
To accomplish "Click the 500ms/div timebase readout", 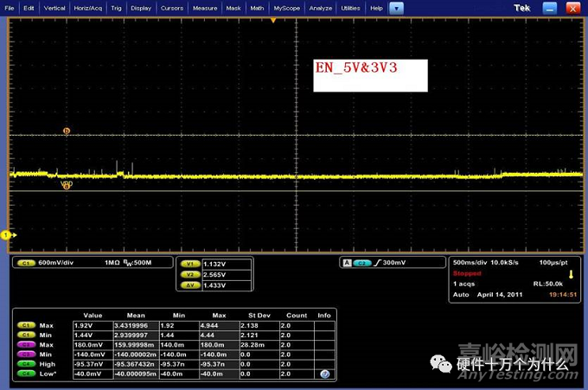I will point(471,262).
